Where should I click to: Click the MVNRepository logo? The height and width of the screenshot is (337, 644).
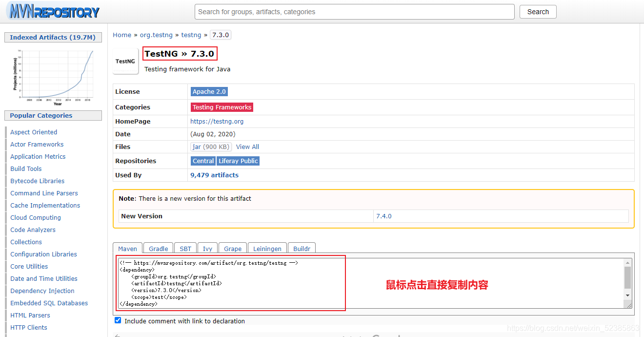pos(53,12)
